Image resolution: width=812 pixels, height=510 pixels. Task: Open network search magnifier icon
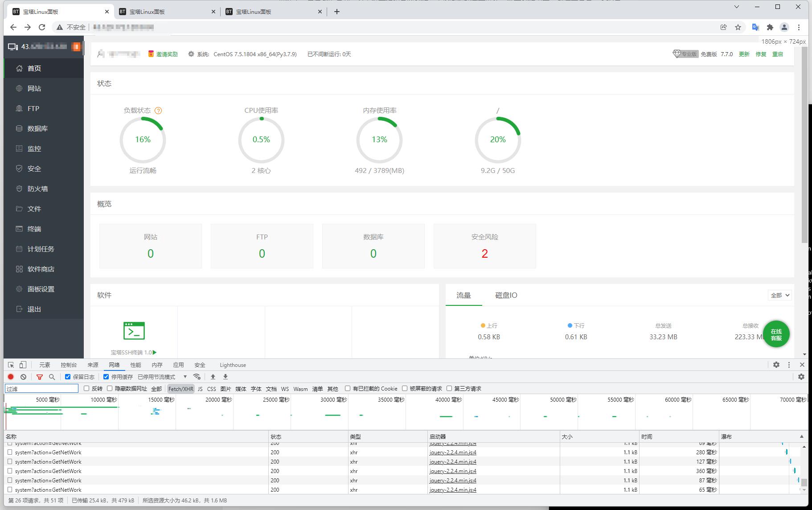[x=52, y=377]
